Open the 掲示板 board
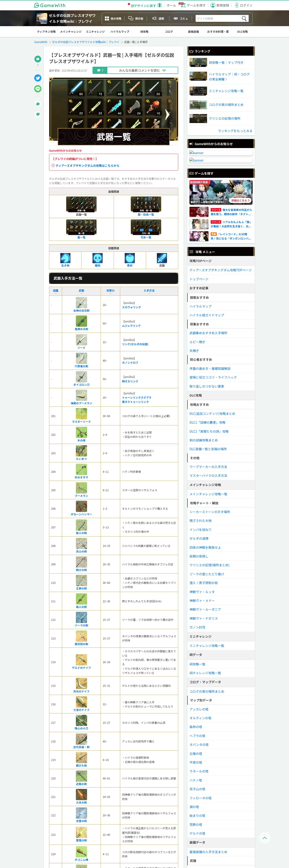289x868 pixels. [135, 18]
